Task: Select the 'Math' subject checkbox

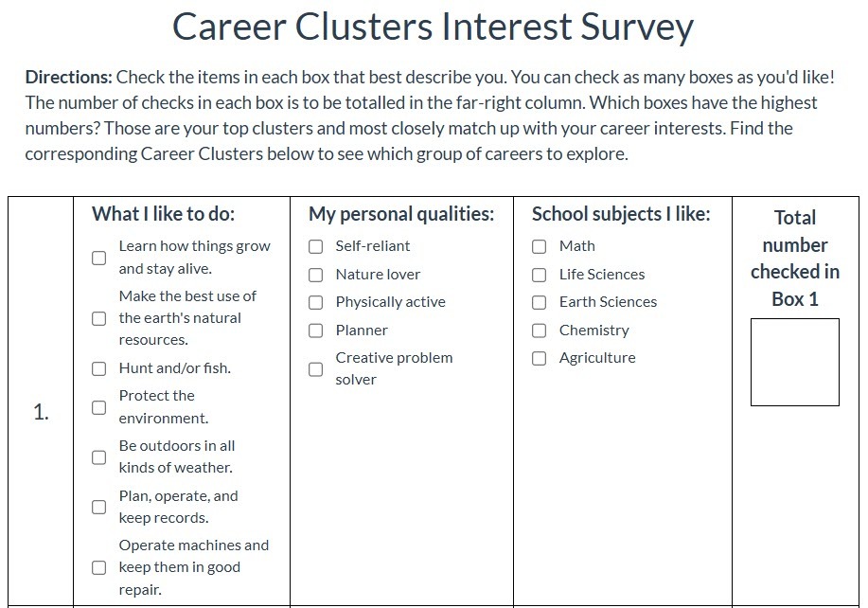Action: [540, 246]
